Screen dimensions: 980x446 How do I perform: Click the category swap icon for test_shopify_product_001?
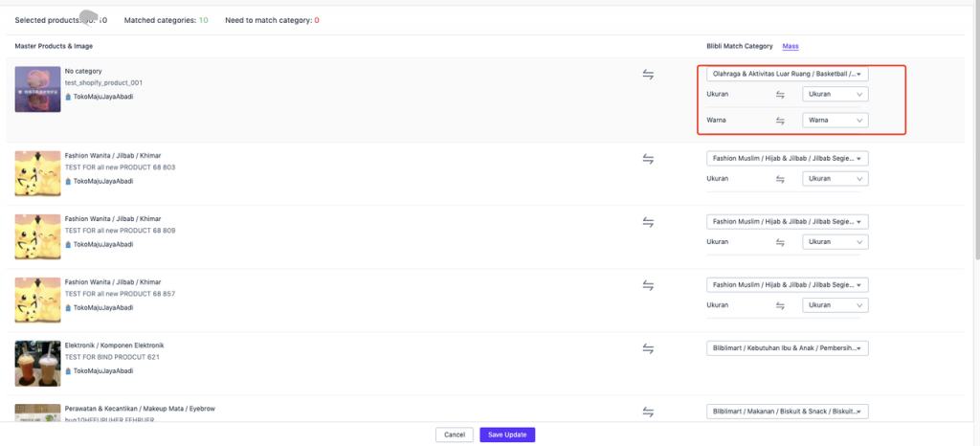648,75
